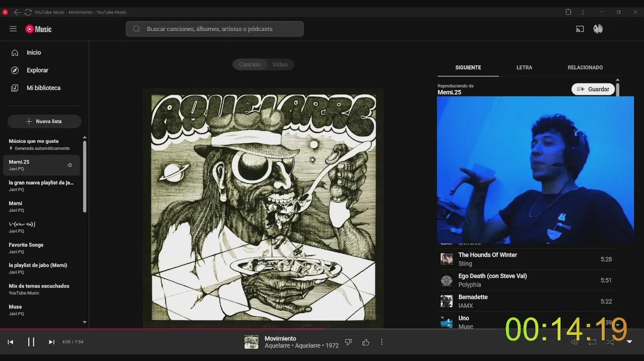The image size is (644, 361).
Task: Open the Memi.25 playlist in sidebar
Action: coord(42,165)
